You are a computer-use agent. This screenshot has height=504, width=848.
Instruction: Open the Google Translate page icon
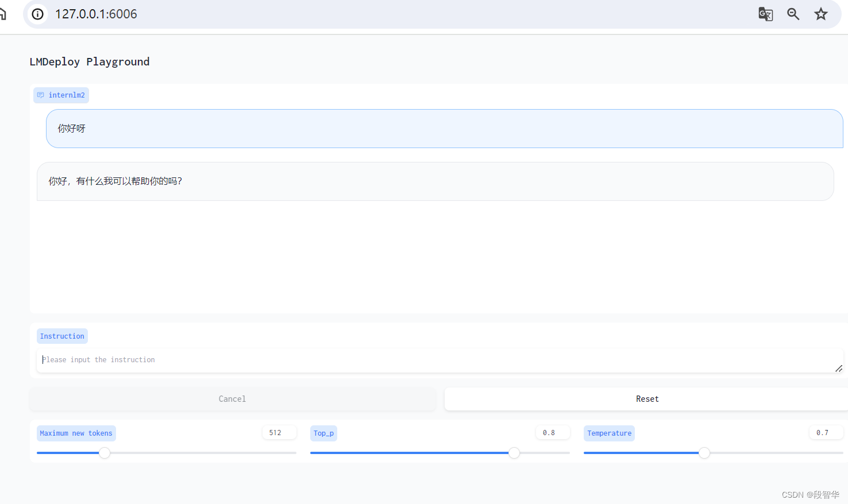coord(765,14)
